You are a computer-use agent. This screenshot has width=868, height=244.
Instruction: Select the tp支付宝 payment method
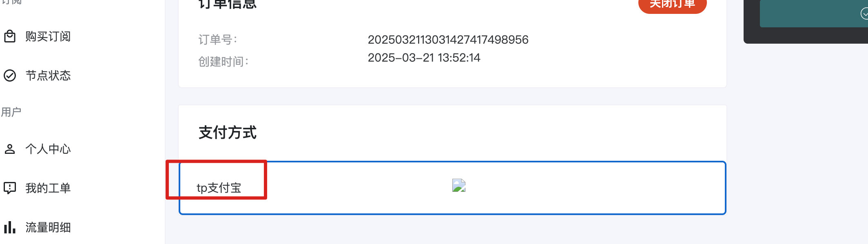click(x=452, y=188)
